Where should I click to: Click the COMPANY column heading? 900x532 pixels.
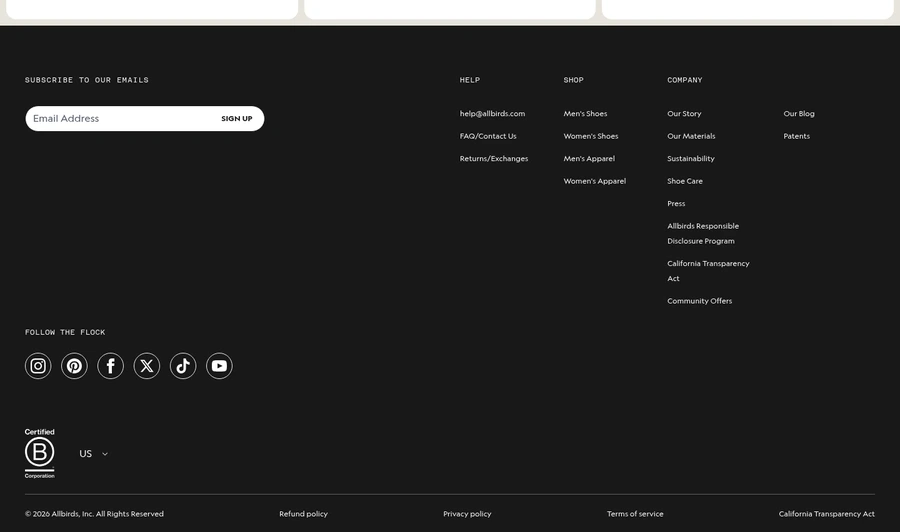click(685, 80)
